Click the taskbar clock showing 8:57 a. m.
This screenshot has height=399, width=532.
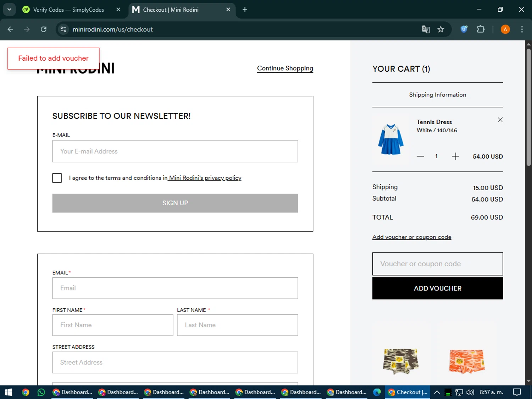491,392
